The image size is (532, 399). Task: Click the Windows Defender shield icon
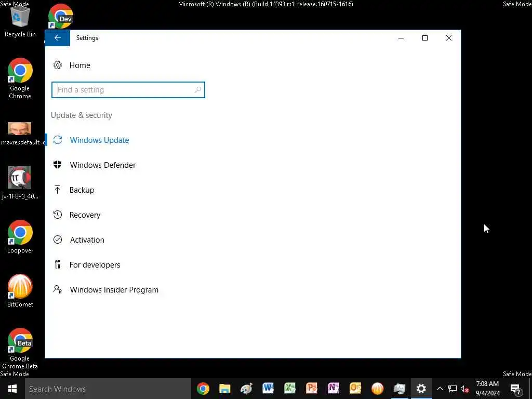coord(58,165)
